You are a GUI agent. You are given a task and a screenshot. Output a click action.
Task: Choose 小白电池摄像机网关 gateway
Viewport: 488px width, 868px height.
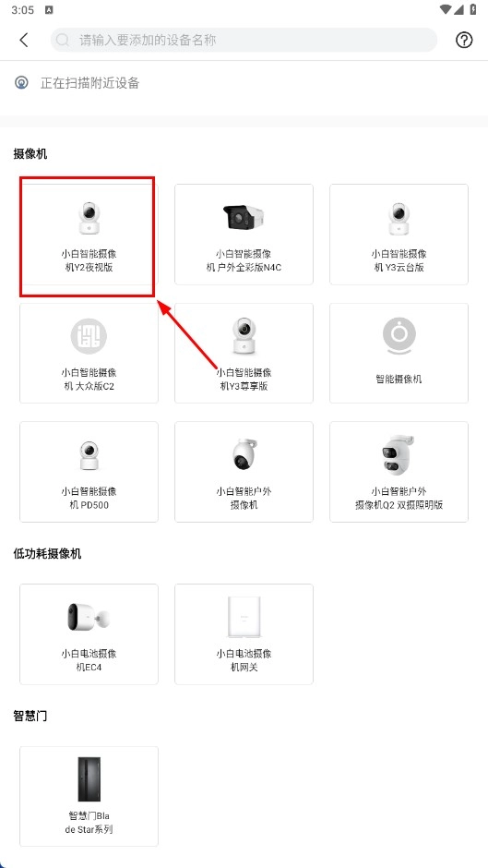click(244, 633)
